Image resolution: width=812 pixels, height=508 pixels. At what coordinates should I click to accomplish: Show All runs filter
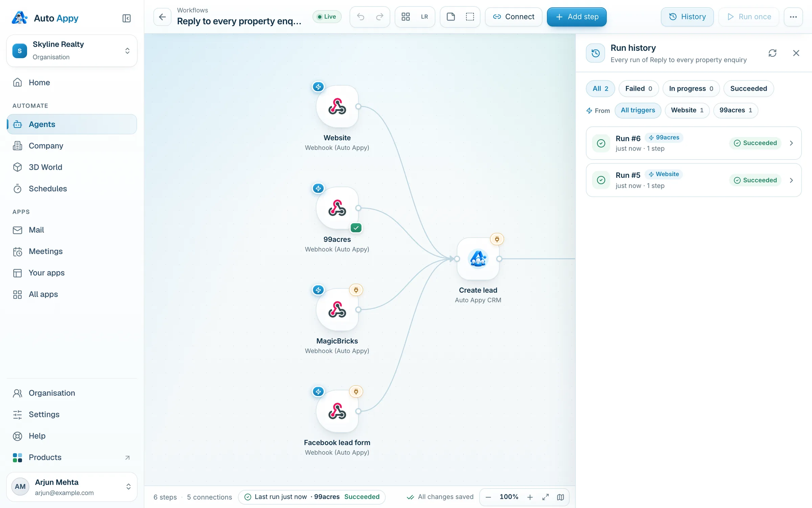600,88
